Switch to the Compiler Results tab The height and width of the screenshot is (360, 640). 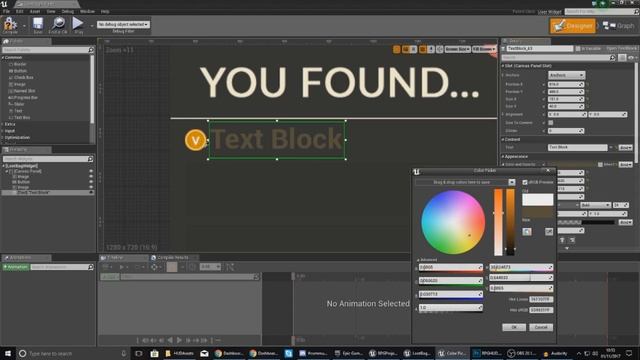tap(173, 258)
